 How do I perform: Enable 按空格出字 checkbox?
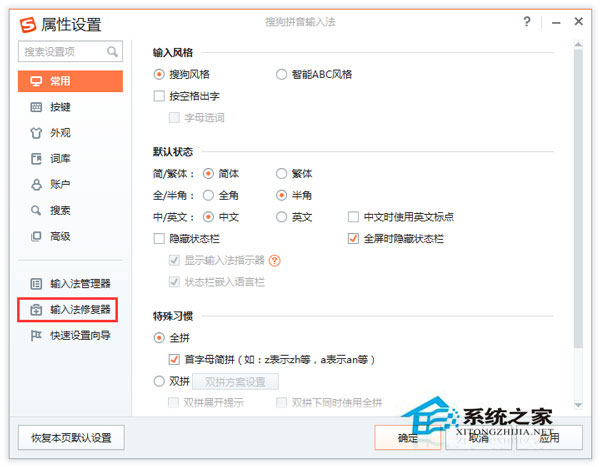point(159,96)
